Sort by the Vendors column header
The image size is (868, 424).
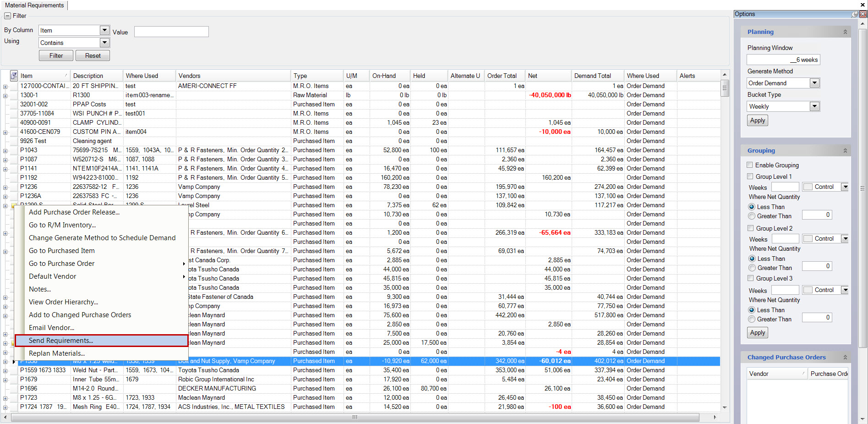click(233, 76)
